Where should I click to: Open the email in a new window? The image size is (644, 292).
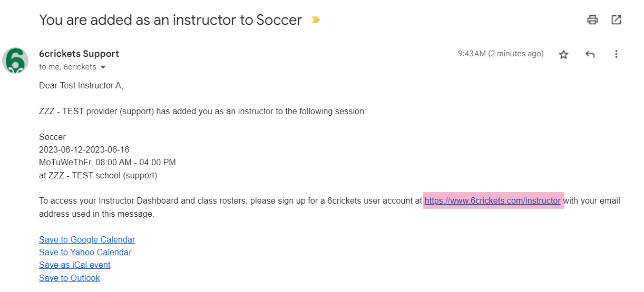coord(616,20)
